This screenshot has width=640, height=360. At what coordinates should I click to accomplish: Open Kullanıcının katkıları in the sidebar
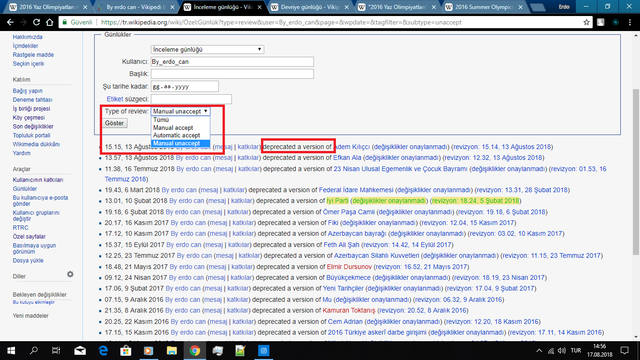tap(38, 180)
